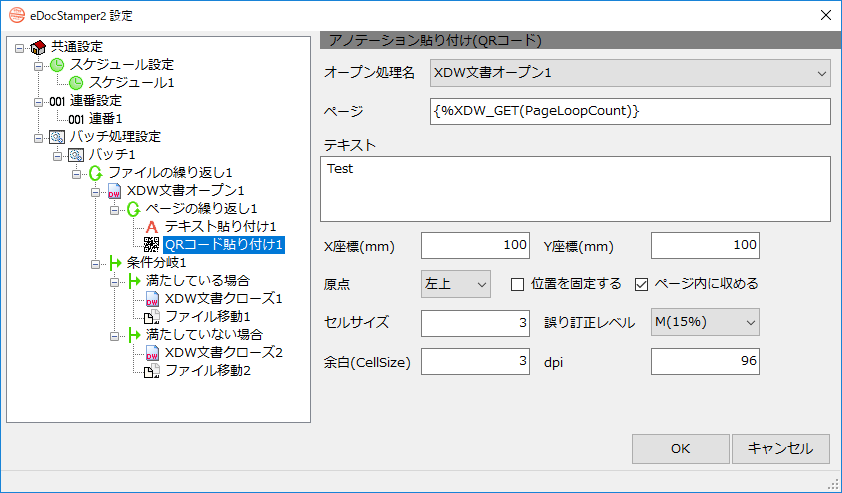842x493 pixels.
Task: Click the 余白(CellSize) input field
Action: coord(475,361)
